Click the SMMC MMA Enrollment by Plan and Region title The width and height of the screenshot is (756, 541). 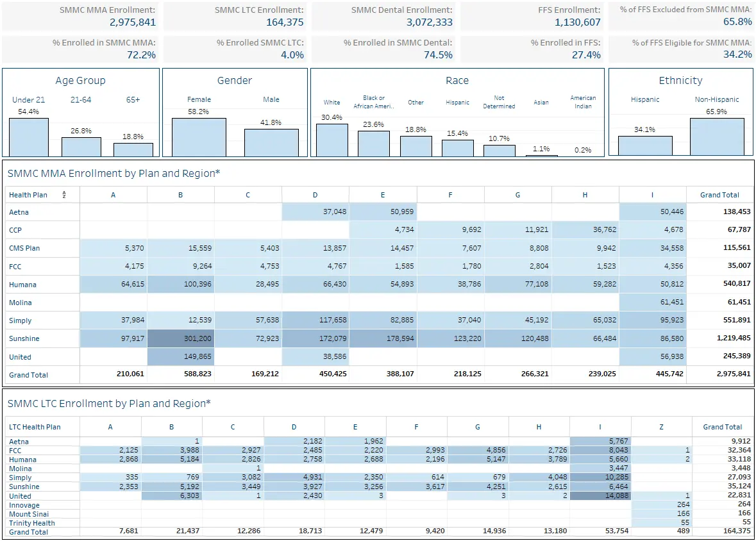coord(113,174)
